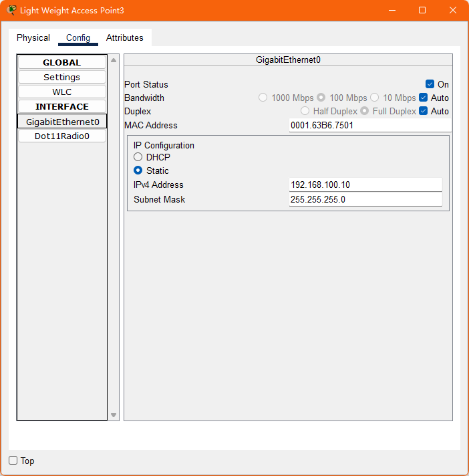Click the GigabitEthernet0 panel title
The height and width of the screenshot is (476, 469).
pyautogui.click(x=288, y=59)
